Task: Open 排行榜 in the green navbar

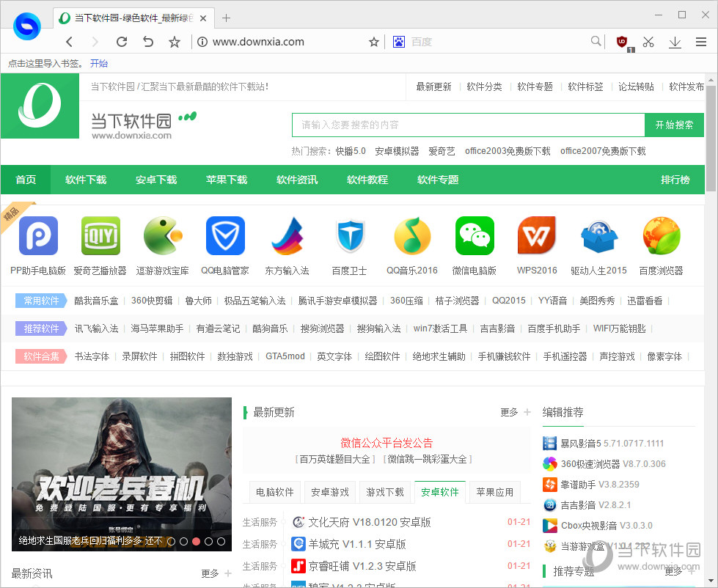Action: point(675,180)
